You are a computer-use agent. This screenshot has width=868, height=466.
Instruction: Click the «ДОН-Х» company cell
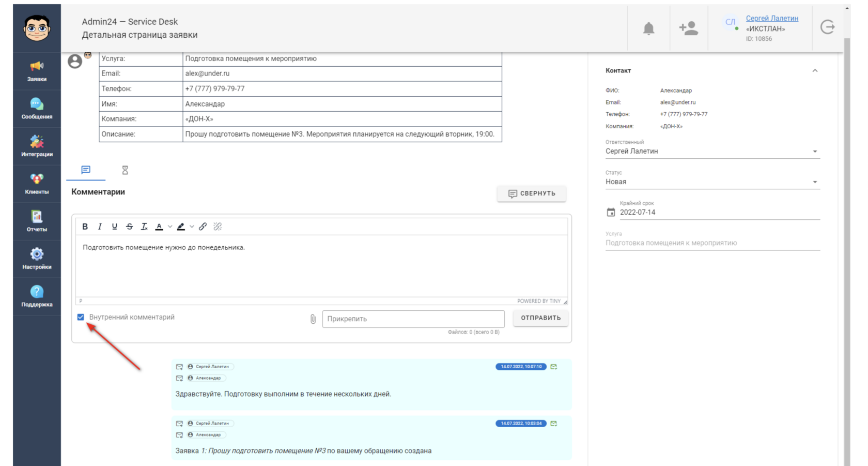click(342, 119)
